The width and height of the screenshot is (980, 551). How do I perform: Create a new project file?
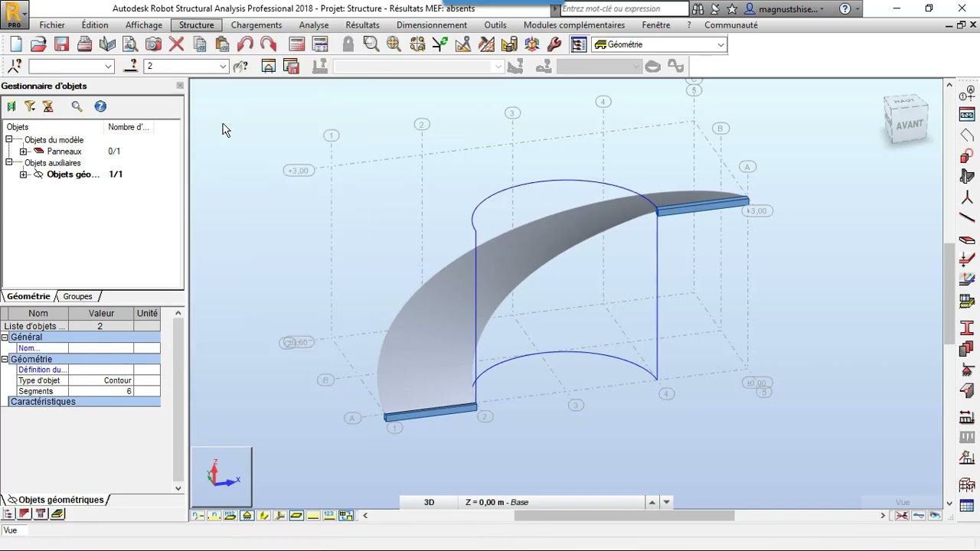pos(16,44)
